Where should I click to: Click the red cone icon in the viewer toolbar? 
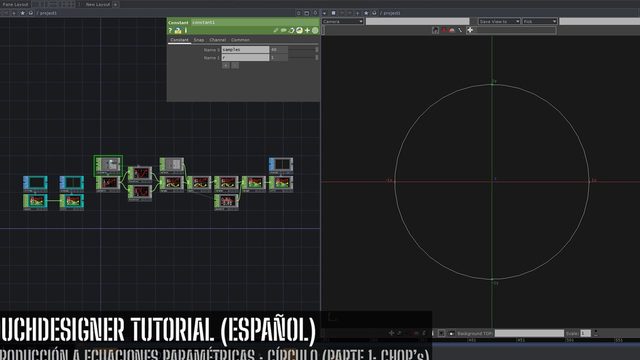[444, 30]
